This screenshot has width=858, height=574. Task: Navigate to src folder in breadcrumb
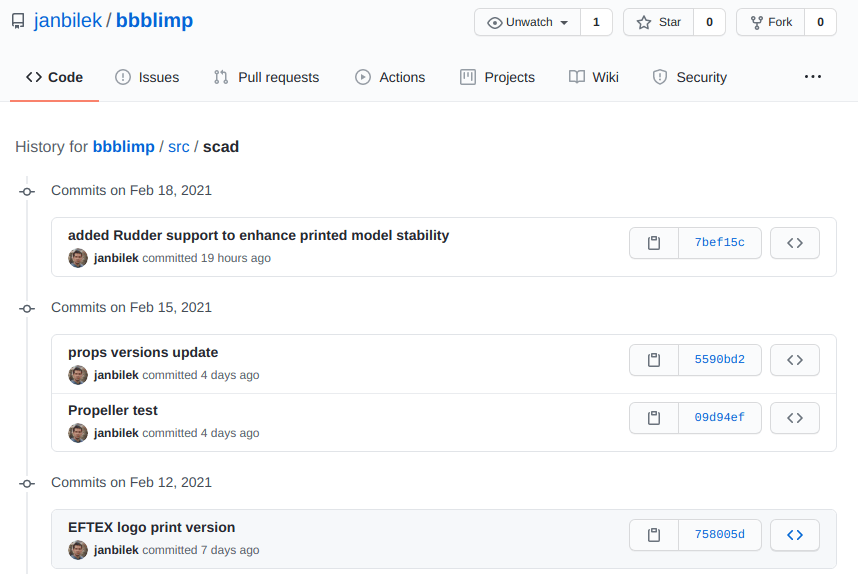(178, 147)
